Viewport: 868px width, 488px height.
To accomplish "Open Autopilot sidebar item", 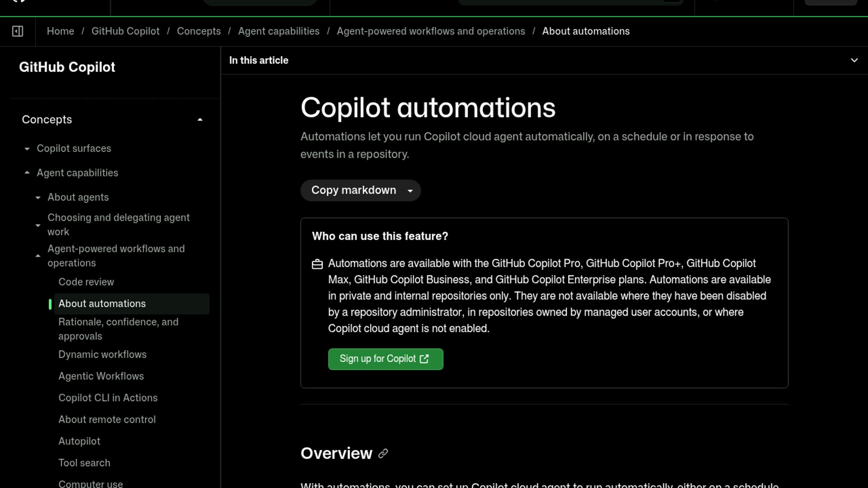I will click(80, 441).
